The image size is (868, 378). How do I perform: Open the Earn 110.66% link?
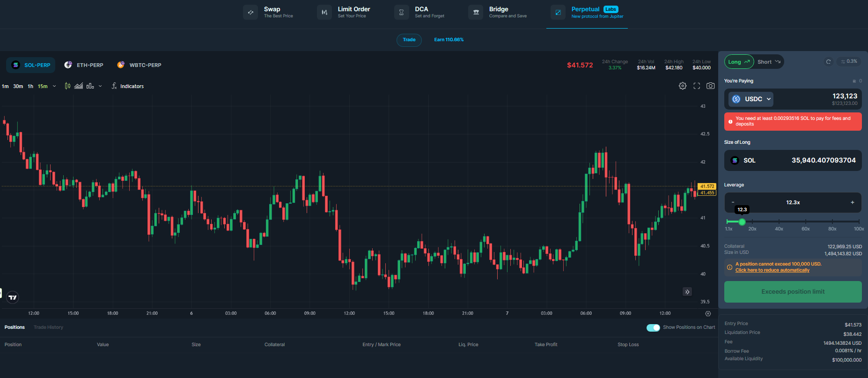pos(449,40)
